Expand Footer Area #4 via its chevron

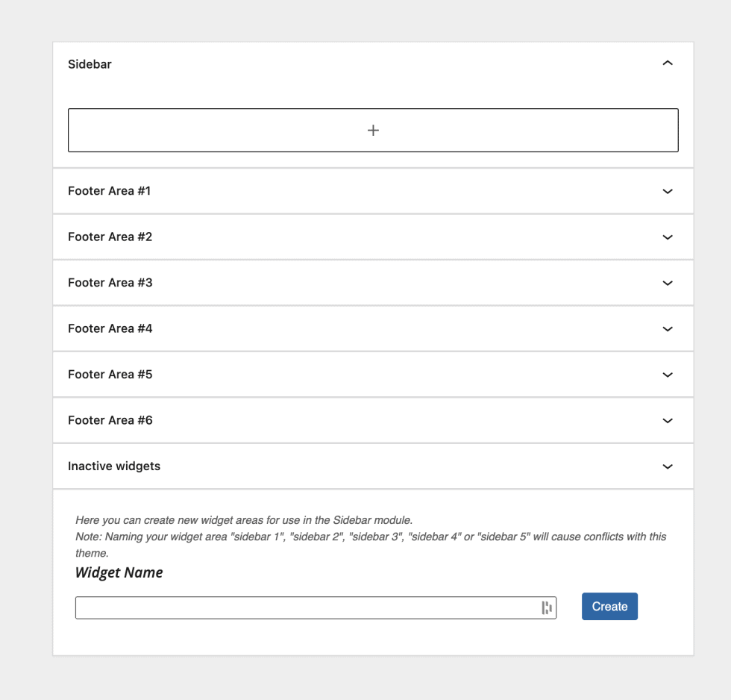pos(668,328)
